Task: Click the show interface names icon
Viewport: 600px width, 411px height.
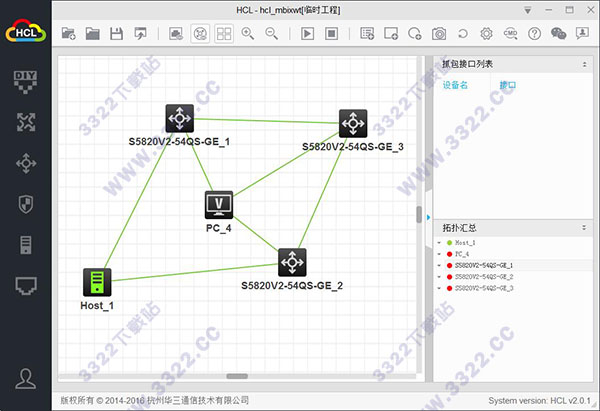Action: point(176,34)
